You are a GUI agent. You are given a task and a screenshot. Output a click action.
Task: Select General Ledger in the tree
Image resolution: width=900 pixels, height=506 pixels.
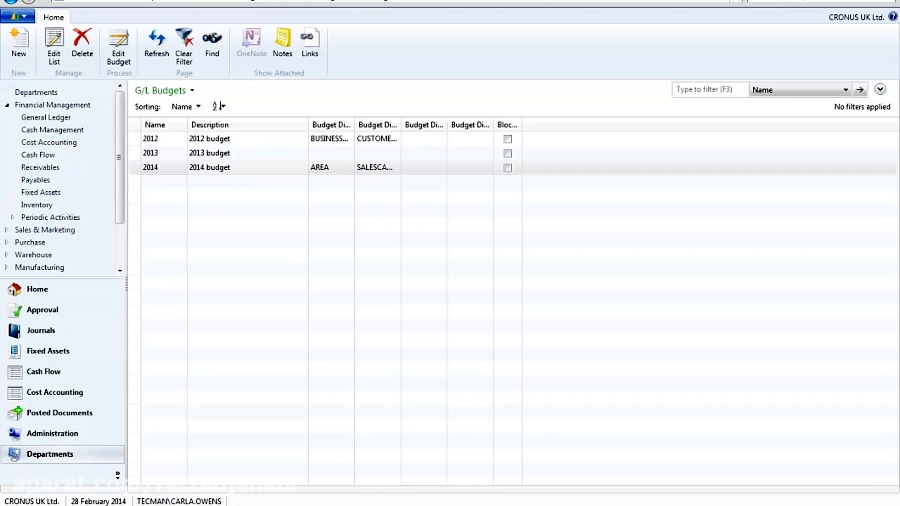[46, 118]
